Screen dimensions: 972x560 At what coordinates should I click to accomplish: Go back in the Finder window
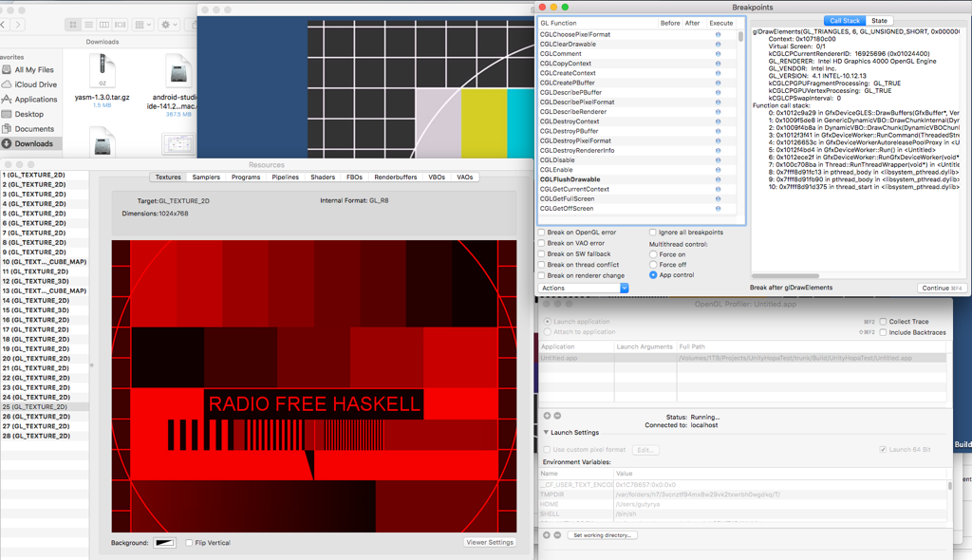click(x=3, y=24)
